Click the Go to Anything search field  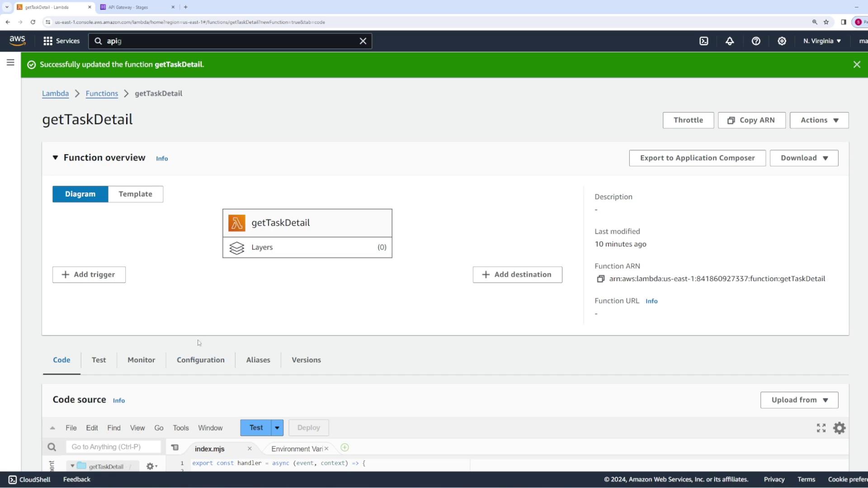pyautogui.click(x=113, y=447)
